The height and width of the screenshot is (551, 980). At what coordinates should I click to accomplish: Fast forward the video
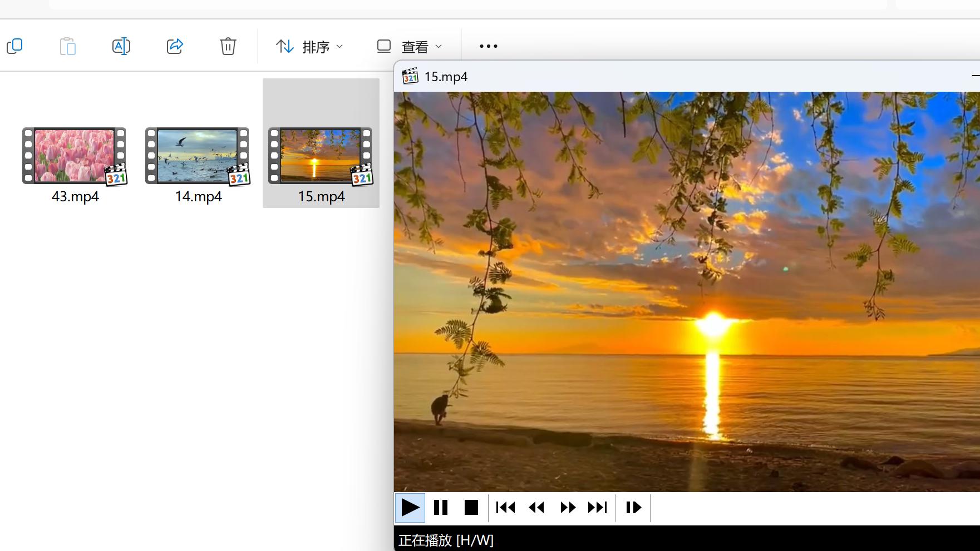568,507
